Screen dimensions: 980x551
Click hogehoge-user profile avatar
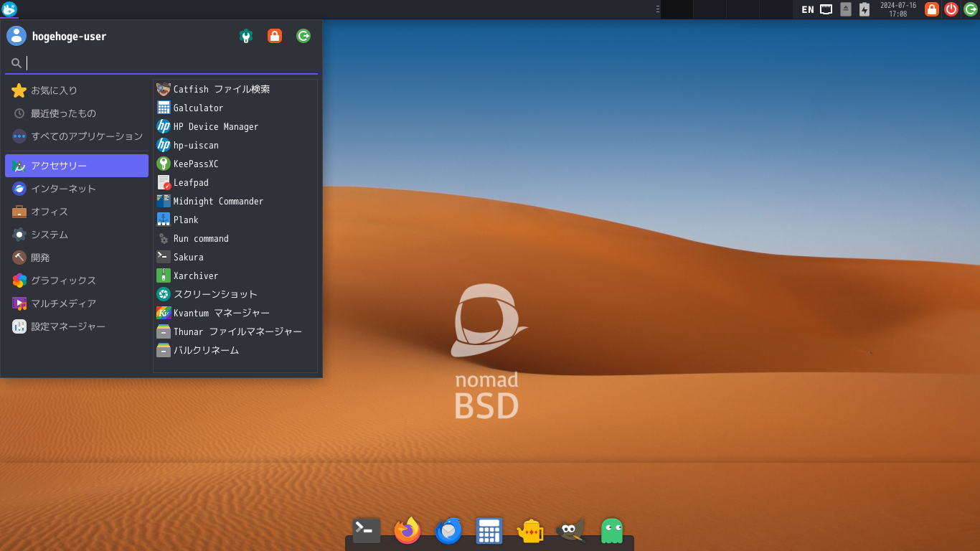click(17, 36)
